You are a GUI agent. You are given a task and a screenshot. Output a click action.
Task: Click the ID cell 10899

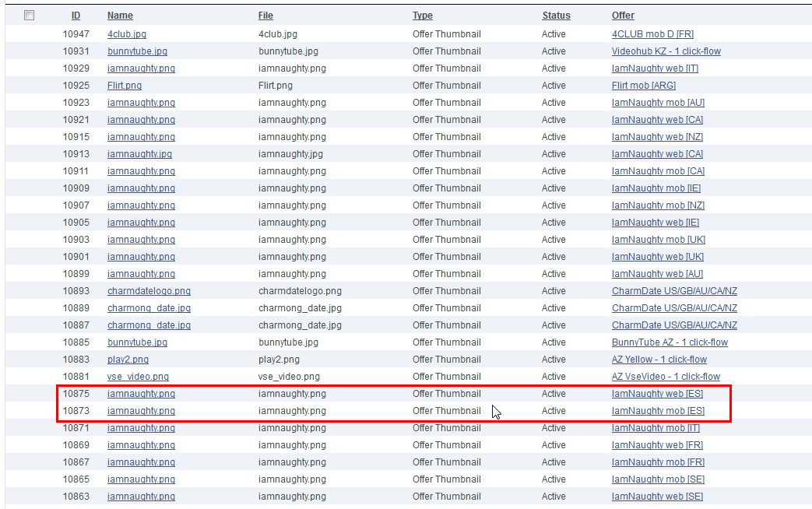pyautogui.click(x=76, y=273)
